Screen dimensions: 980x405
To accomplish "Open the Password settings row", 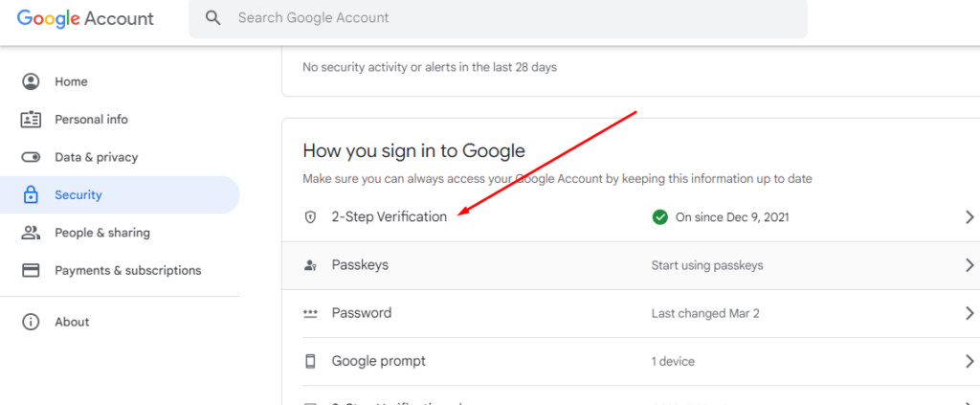I will coord(631,313).
